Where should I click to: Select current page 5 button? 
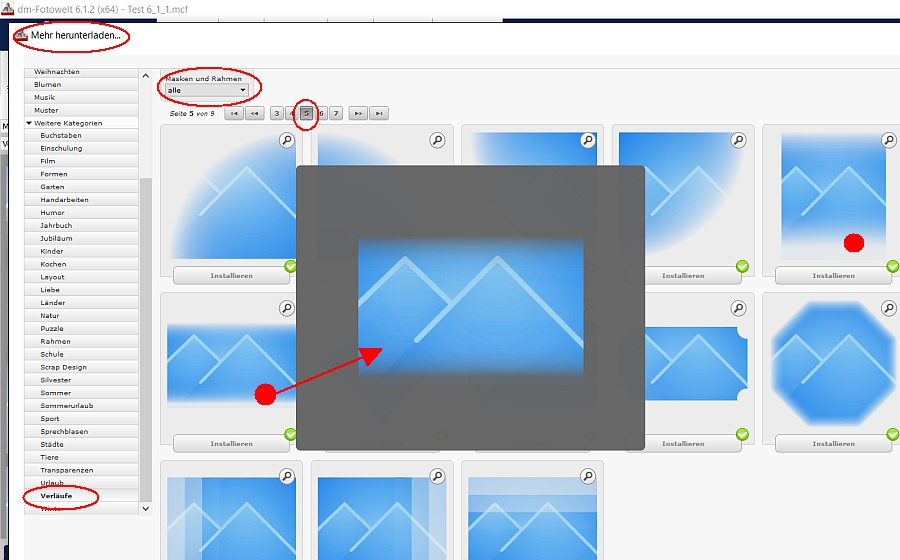tap(307, 114)
